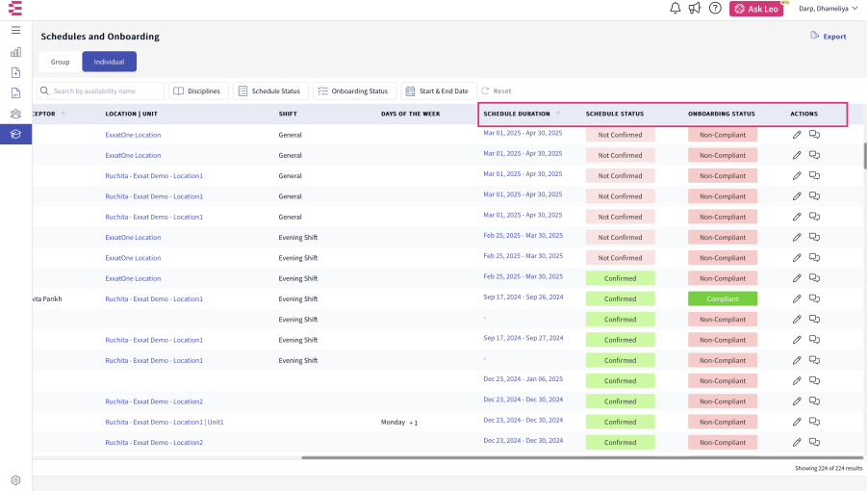Open announcements megaphone icon

coord(694,9)
